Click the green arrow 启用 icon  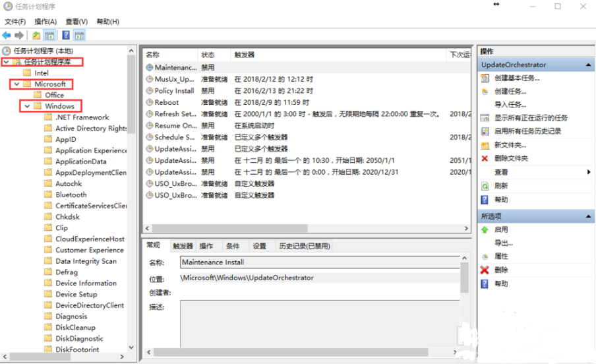(x=485, y=229)
